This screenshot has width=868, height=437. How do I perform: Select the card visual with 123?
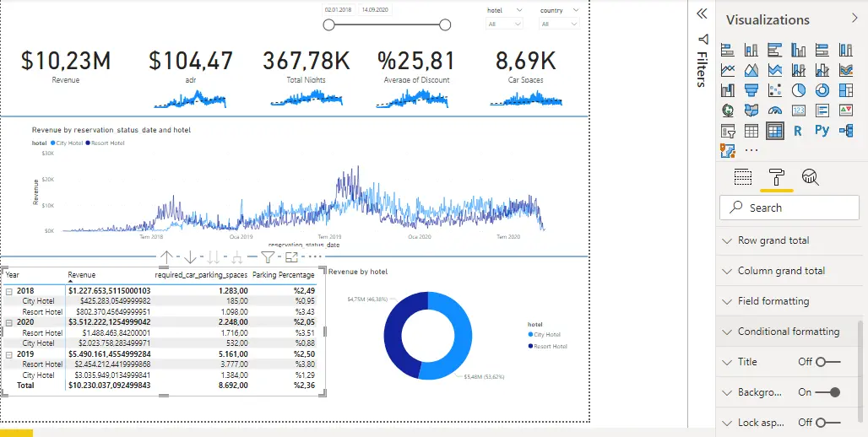pyautogui.click(x=798, y=111)
